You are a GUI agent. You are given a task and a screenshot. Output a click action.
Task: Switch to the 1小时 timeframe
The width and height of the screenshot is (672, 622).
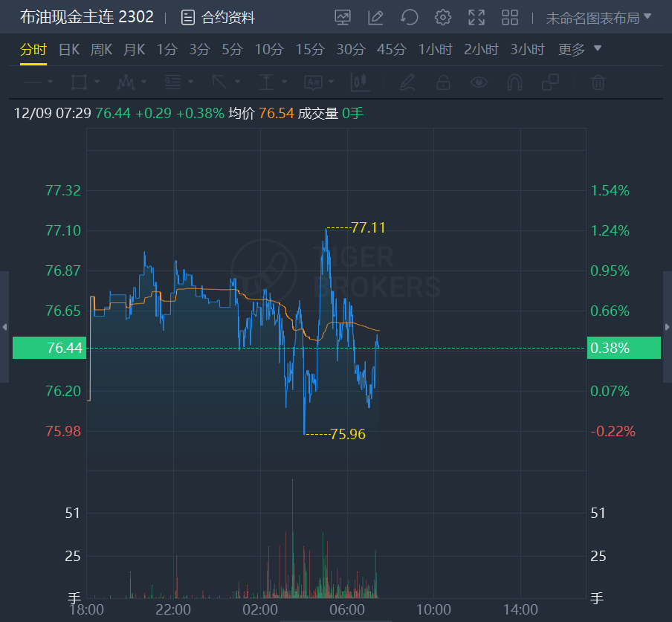tap(436, 50)
